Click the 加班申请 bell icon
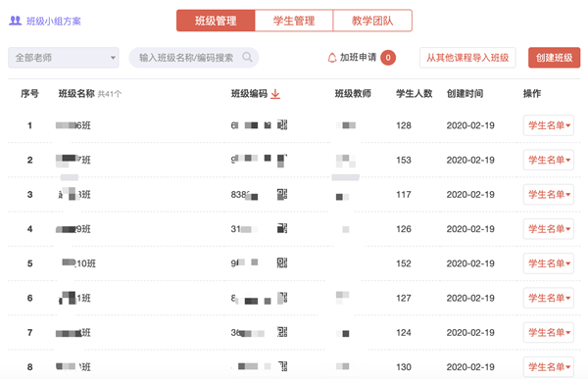The height and width of the screenshot is (379, 588). pos(332,58)
